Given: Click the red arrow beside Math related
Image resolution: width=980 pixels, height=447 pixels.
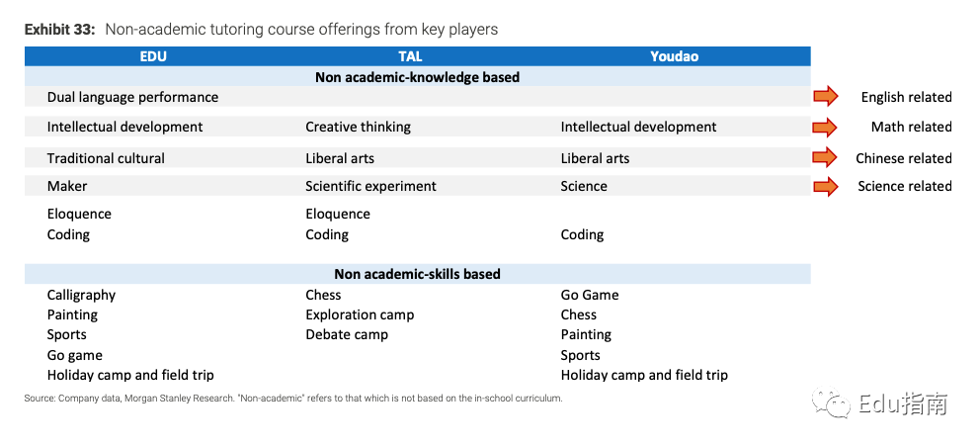Looking at the screenshot, I should click(825, 127).
